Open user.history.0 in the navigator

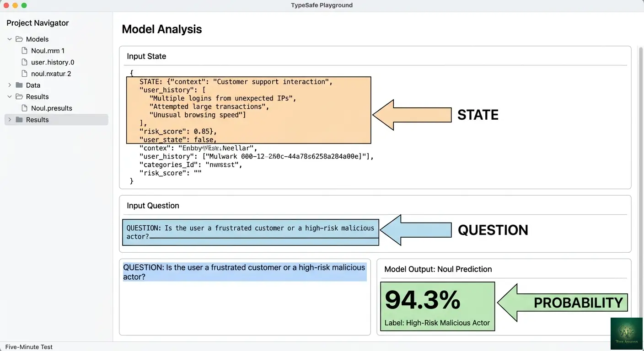click(53, 62)
